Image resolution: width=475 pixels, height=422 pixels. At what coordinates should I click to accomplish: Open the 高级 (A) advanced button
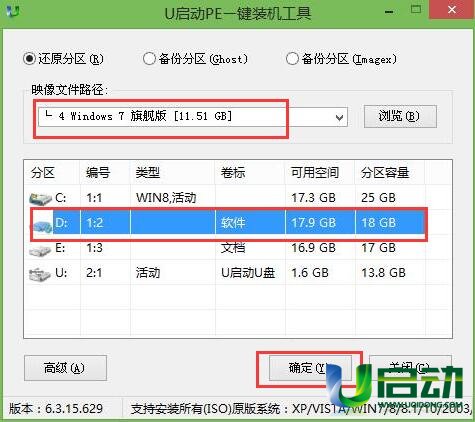(65, 368)
